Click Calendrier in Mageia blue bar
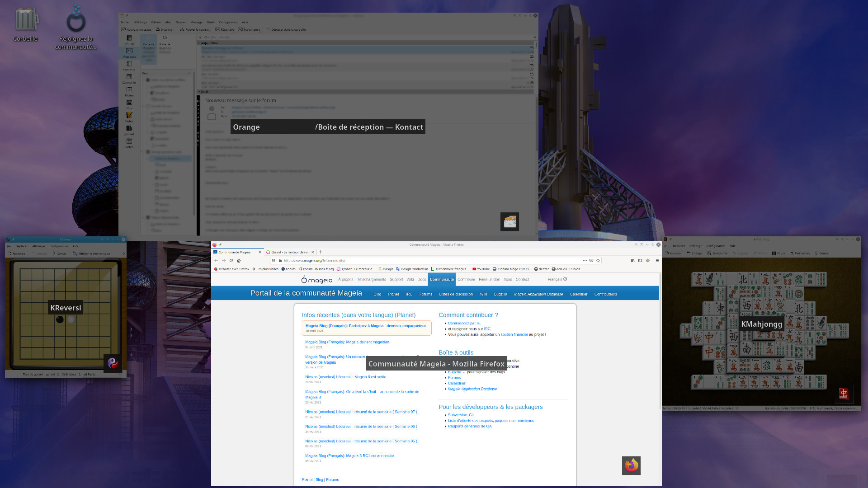The width and height of the screenshot is (868, 488). point(579,295)
